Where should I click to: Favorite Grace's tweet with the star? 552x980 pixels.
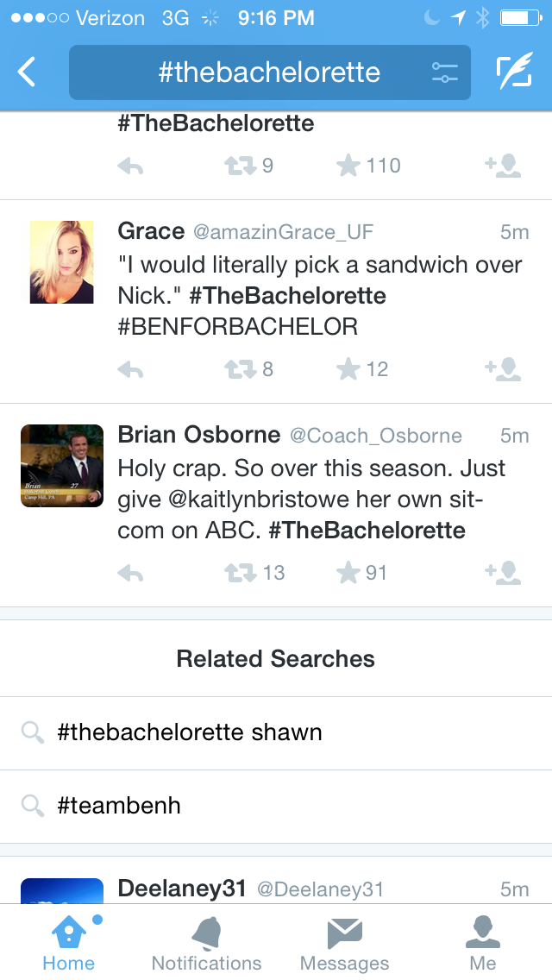pos(348,370)
